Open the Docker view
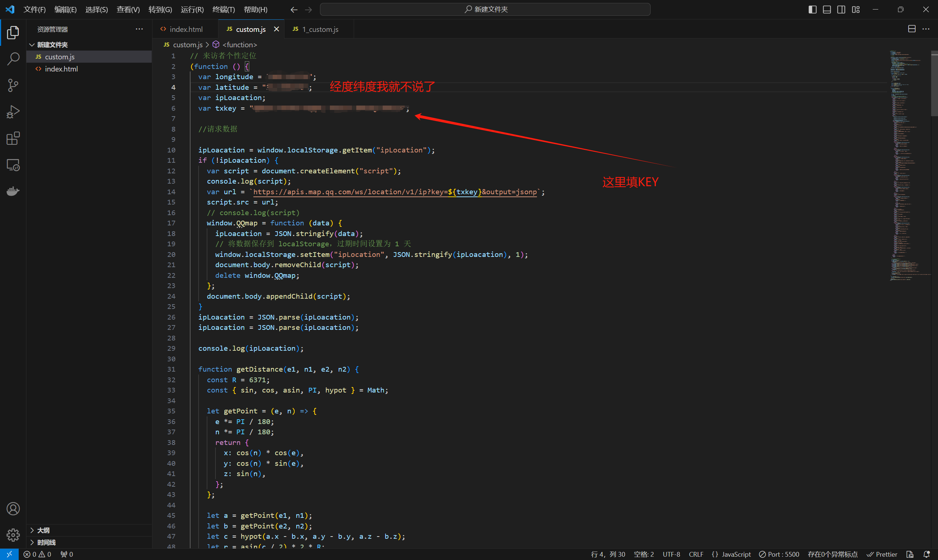The height and width of the screenshot is (560, 938). coord(13,191)
